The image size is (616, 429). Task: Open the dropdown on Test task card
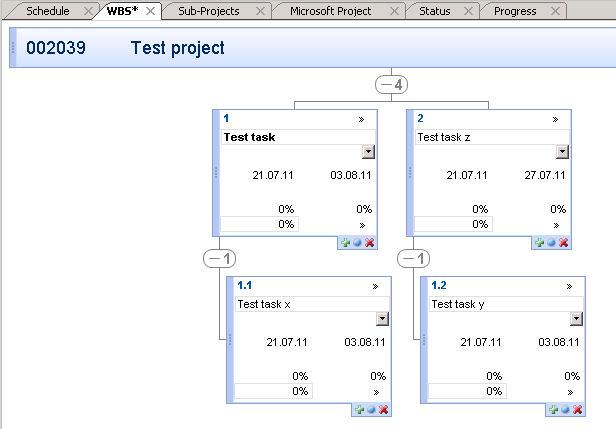(368, 152)
